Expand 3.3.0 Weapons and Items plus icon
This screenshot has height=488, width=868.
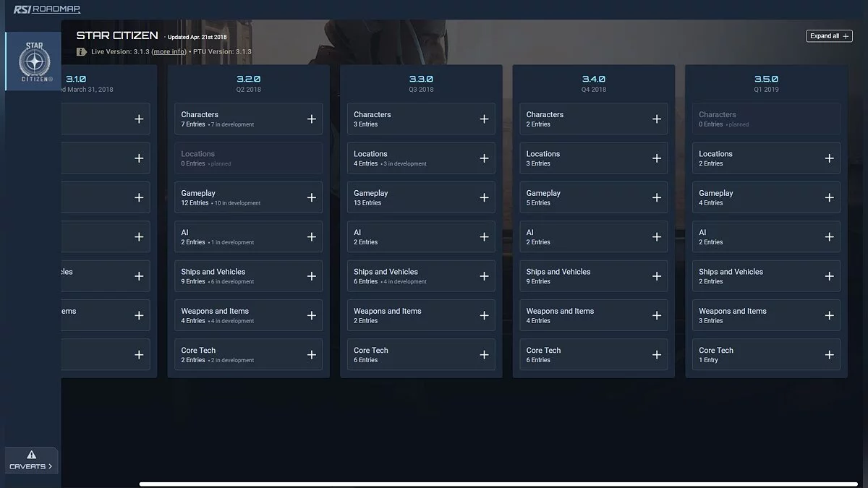click(x=485, y=316)
